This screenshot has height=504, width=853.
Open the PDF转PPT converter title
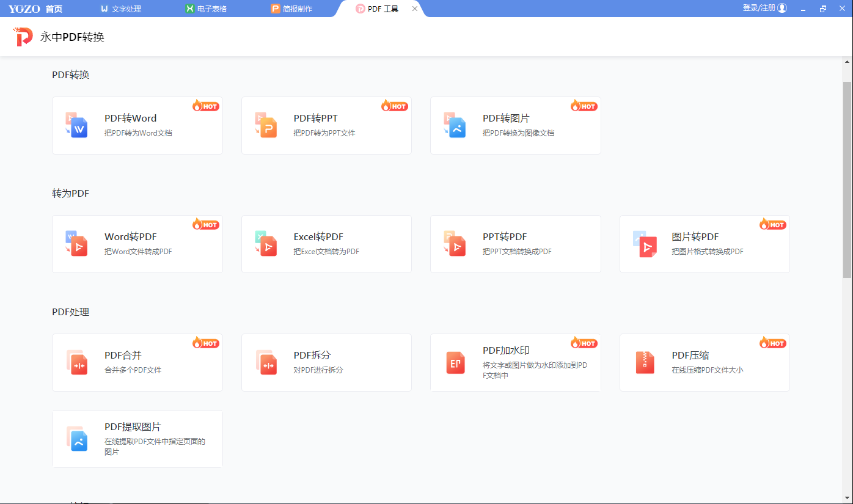point(315,119)
